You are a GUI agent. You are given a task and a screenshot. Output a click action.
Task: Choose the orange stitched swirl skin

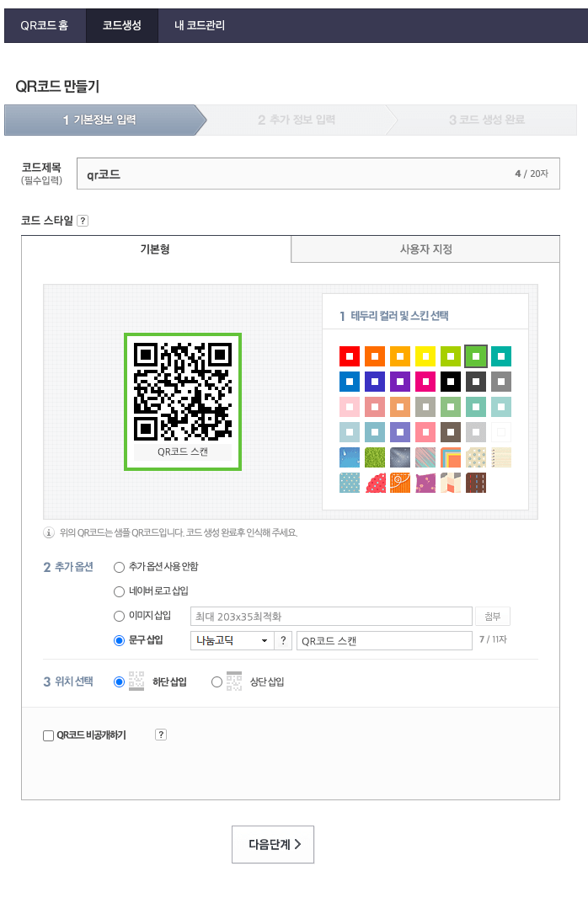pyautogui.click(x=399, y=483)
